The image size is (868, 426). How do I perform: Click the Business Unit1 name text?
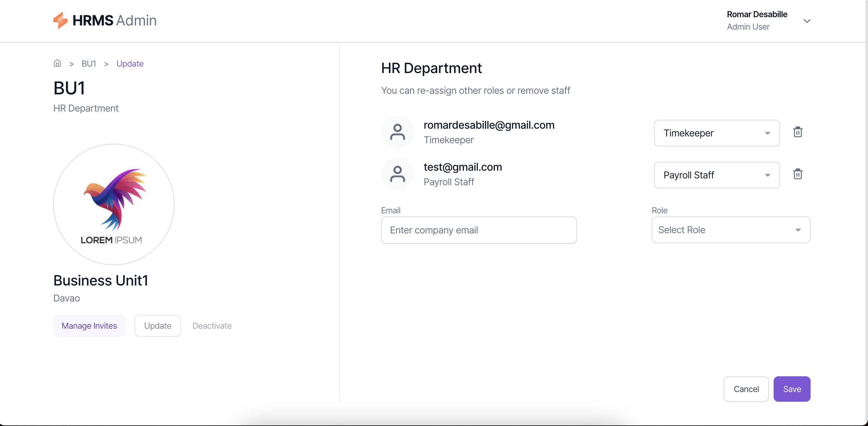click(101, 280)
